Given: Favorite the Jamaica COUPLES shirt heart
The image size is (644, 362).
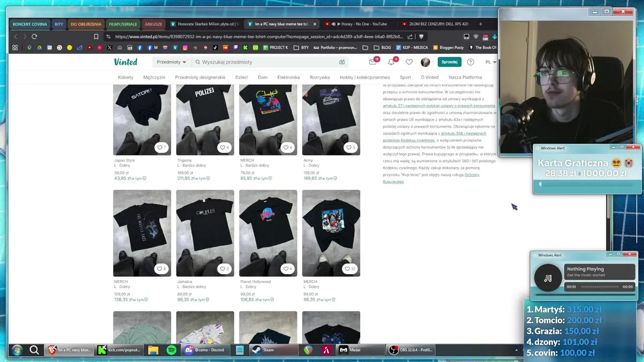Looking at the screenshot, I should tap(224, 268).
